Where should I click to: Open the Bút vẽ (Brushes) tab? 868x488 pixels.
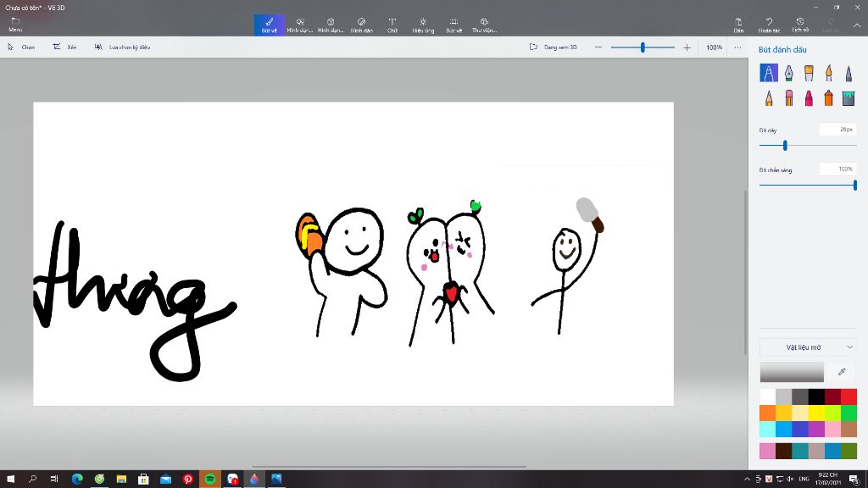[x=269, y=25]
